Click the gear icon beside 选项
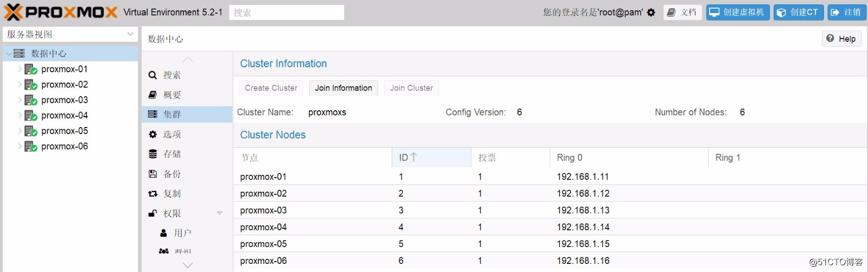Viewport: 868px width, 272px height. coord(152,134)
